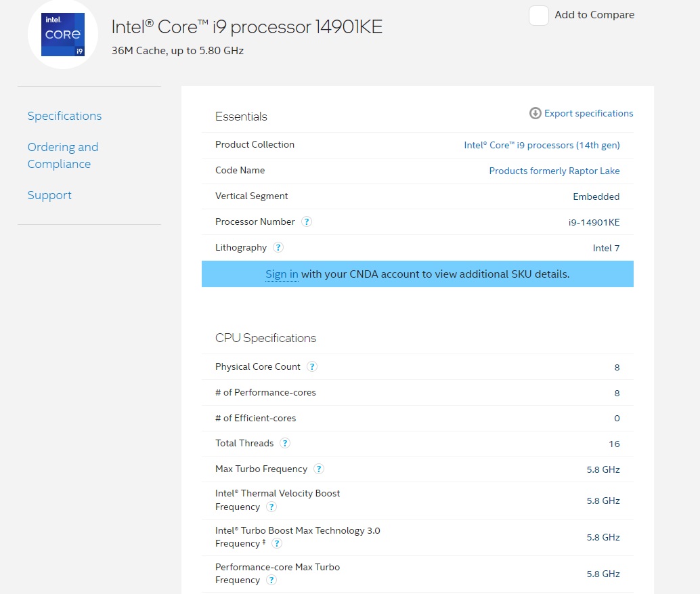Click the Code Name row label
Screen dimensions: 700x594
pos(240,170)
